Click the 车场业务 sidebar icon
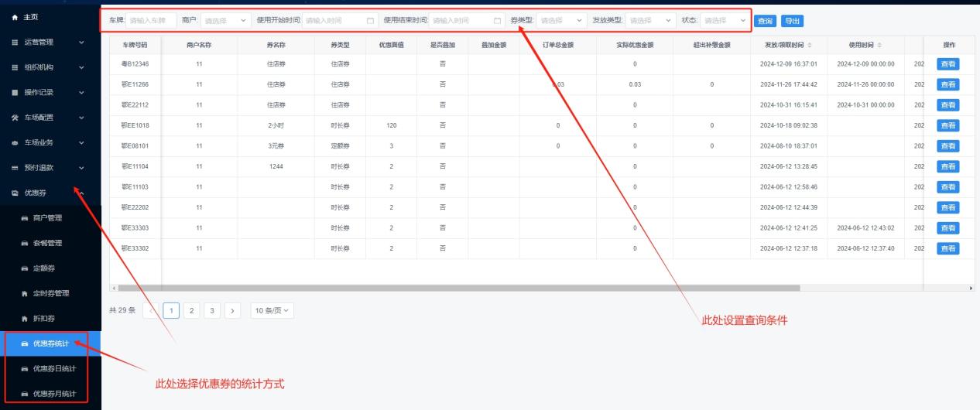The image size is (980, 410). 15,142
